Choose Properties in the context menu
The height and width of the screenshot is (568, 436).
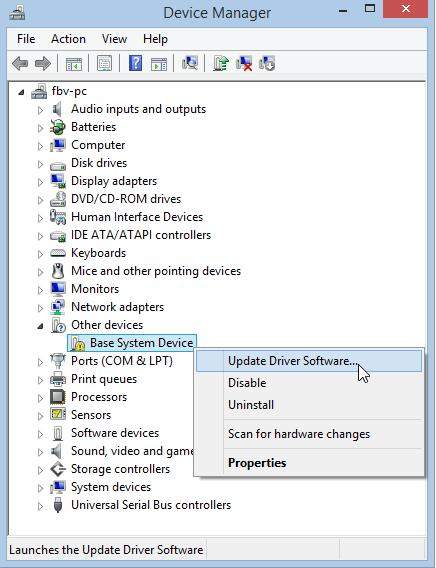click(x=309, y=463)
